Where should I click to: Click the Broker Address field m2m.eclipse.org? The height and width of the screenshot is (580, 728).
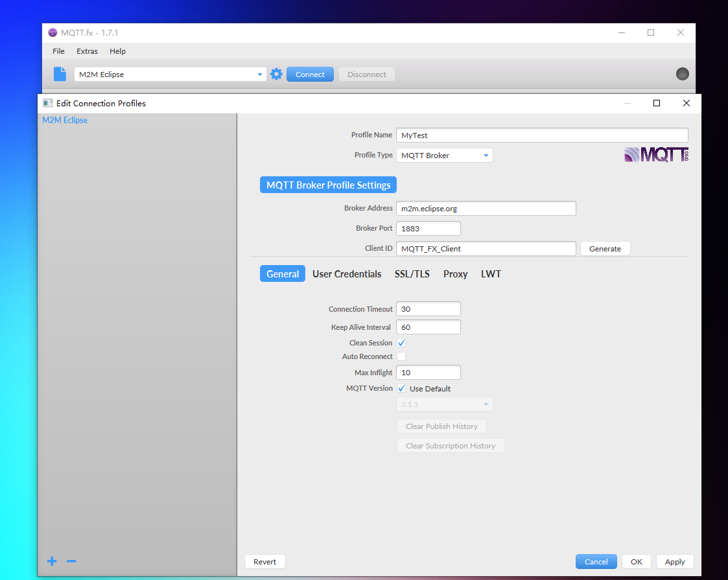click(486, 208)
